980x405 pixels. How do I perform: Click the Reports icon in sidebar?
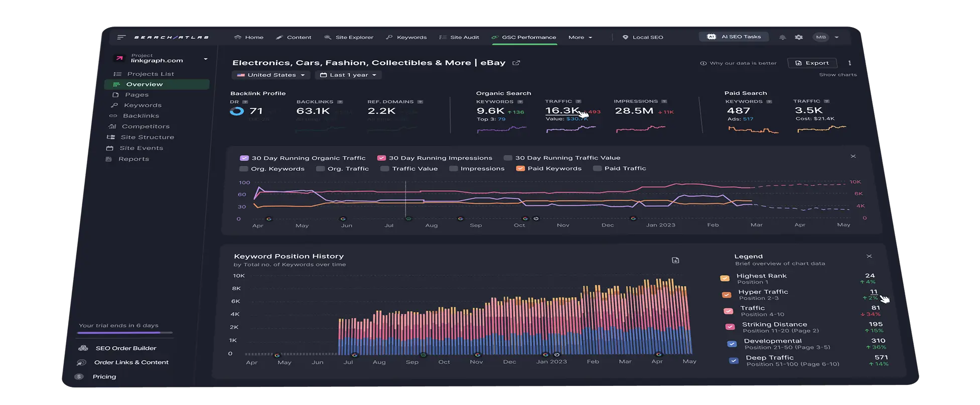click(108, 159)
